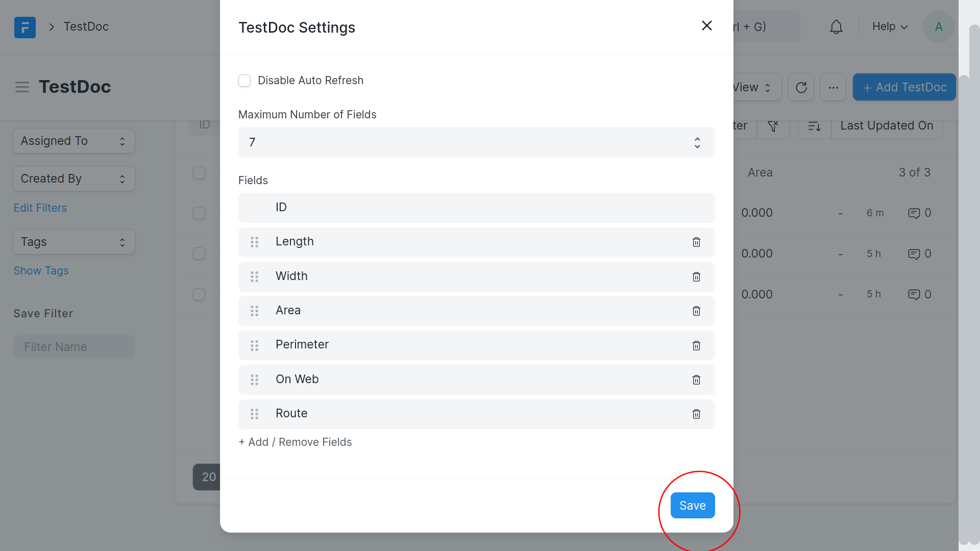Open the Created By filter dropdown

point(74,179)
